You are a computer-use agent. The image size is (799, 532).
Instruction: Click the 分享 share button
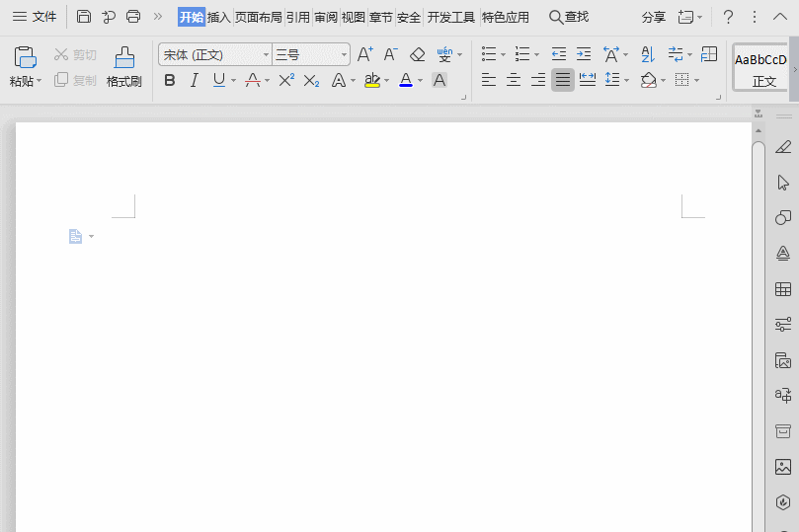click(x=654, y=18)
